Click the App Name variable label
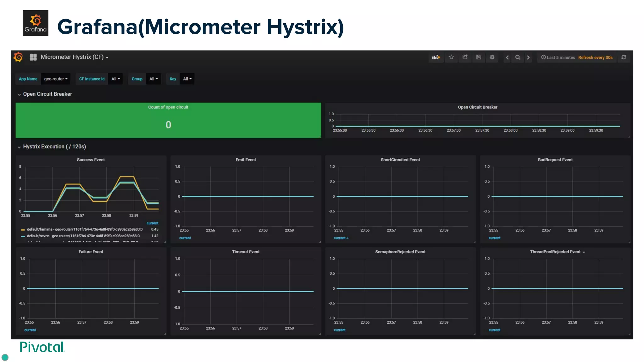This screenshot has width=644, height=362. 28,79
